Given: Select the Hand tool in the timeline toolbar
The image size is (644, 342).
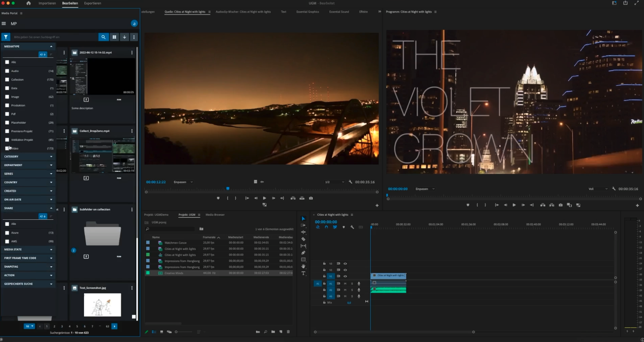Looking at the screenshot, I should point(303,267).
